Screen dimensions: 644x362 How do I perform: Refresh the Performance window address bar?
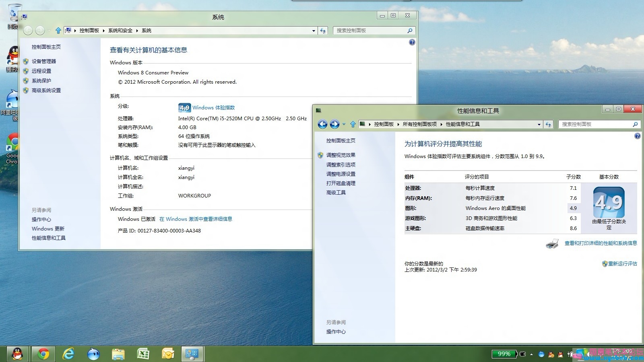tap(548, 124)
